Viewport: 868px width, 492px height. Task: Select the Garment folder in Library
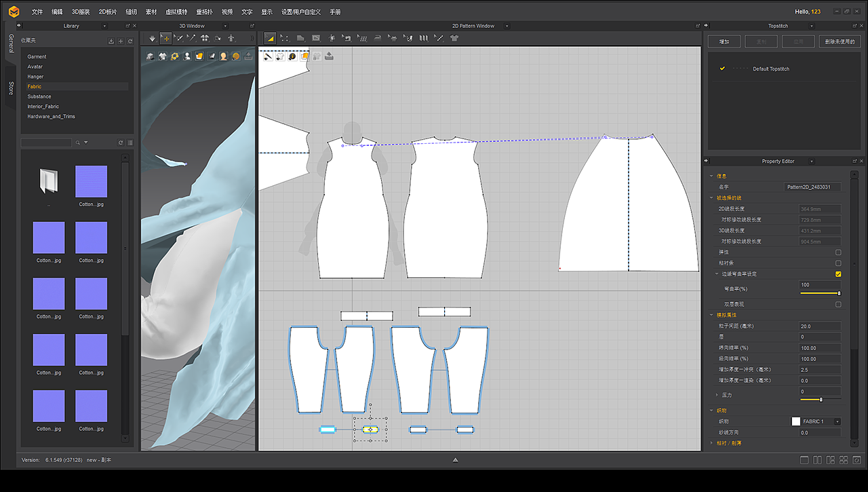[37, 57]
